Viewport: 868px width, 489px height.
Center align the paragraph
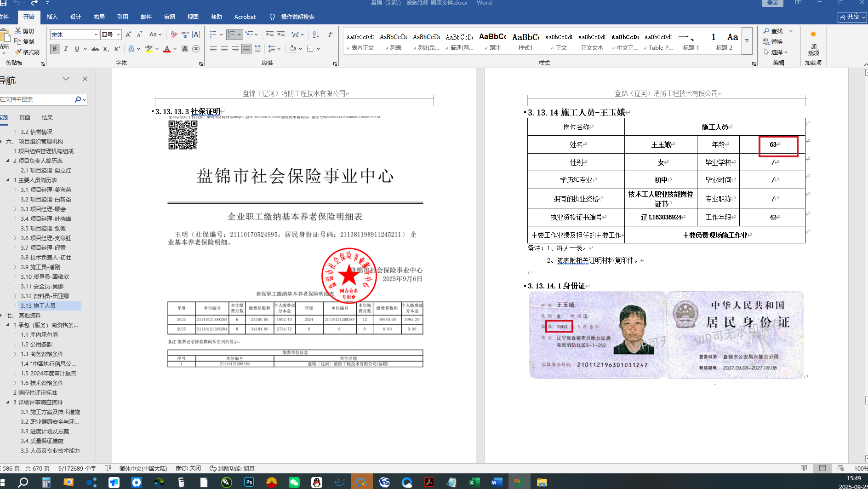(x=224, y=49)
